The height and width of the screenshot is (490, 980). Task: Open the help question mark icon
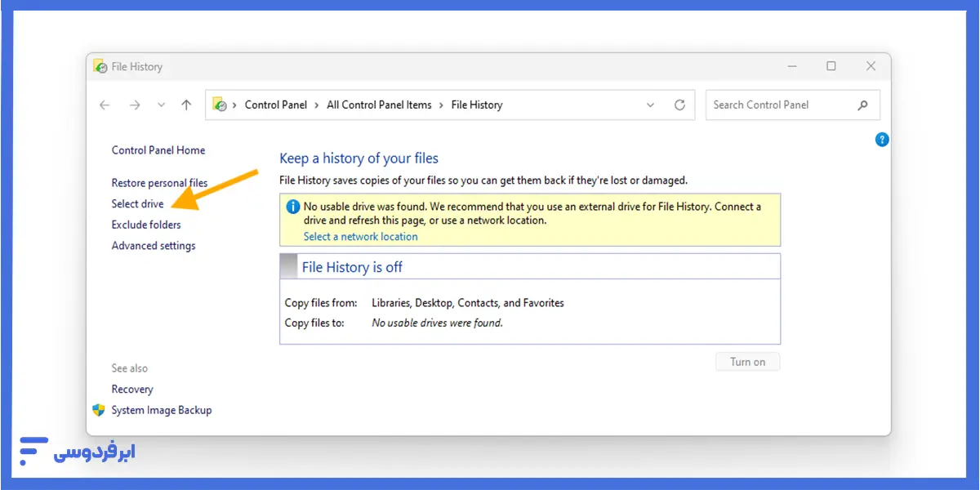(x=882, y=140)
